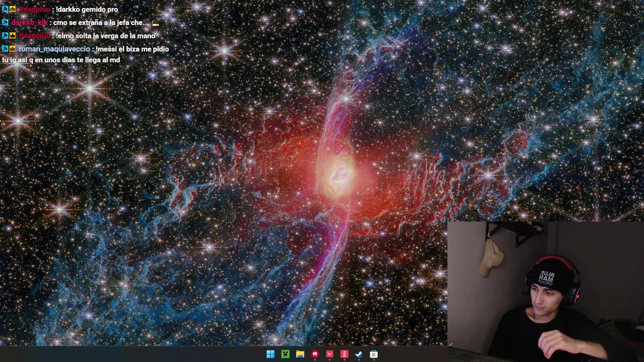The image size is (644, 362).
Task: Click the username roman_maquiaveccio in chat
Action: coord(54,49)
